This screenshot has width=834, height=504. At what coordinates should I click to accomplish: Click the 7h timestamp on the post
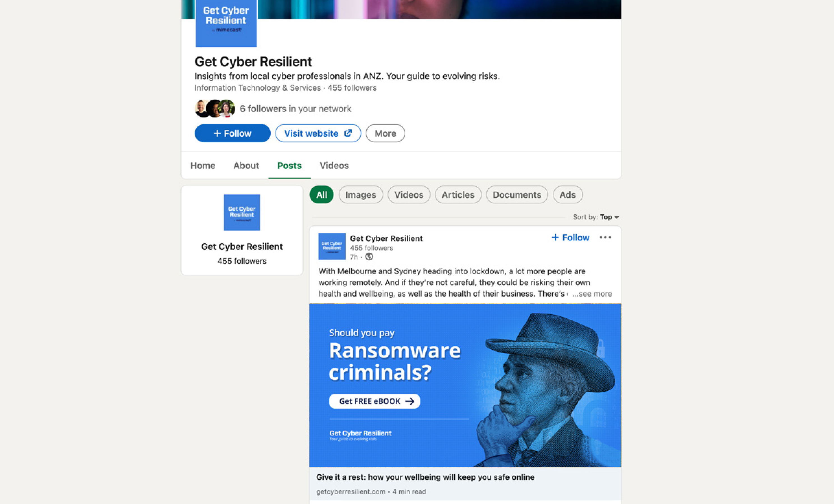pos(354,257)
